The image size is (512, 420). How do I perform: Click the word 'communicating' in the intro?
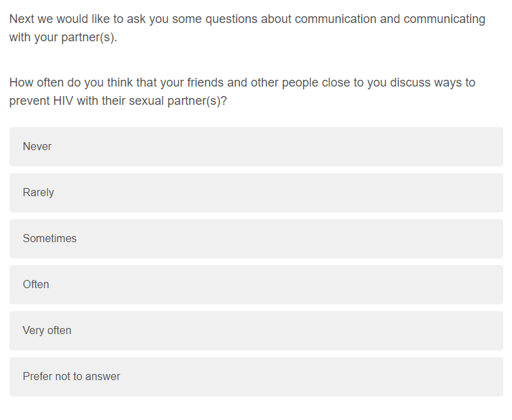(444, 19)
